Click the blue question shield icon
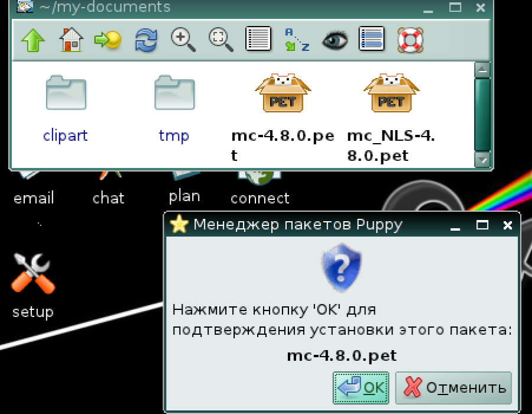532x414 pixels. tap(342, 268)
